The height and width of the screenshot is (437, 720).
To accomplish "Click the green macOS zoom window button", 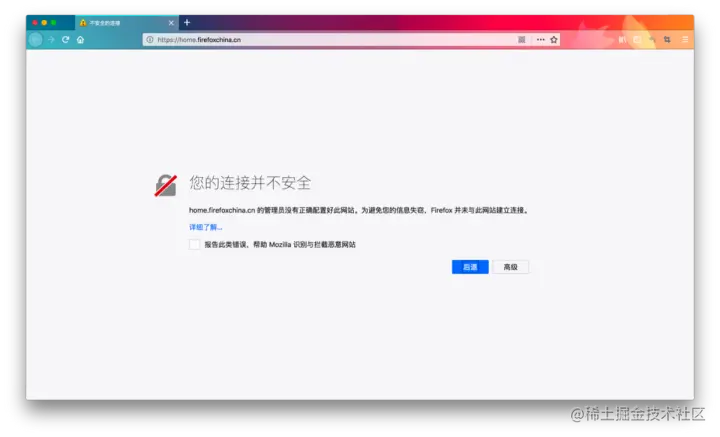I will (54, 22).
